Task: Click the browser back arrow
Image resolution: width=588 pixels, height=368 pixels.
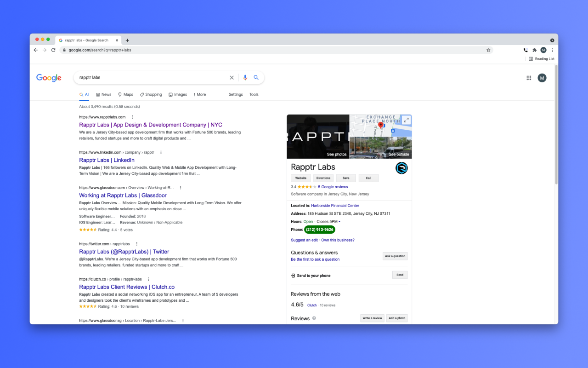Action: point(36,50)
